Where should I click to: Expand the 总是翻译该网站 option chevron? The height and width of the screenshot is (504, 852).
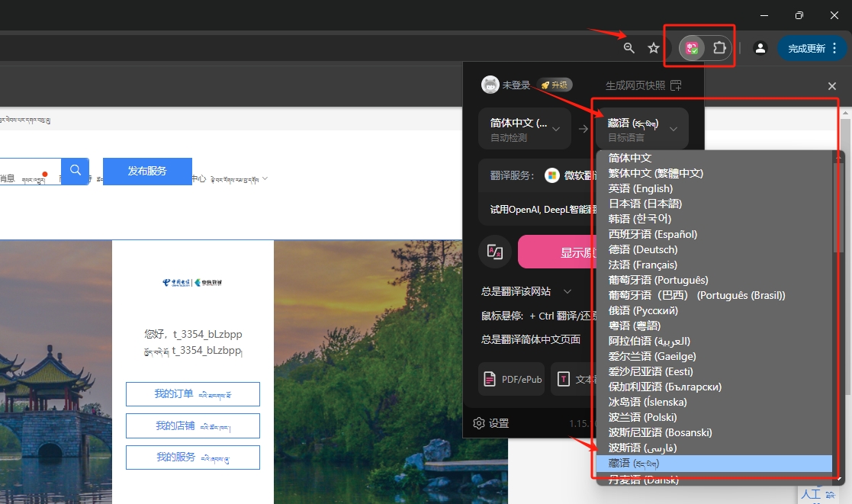567,291
